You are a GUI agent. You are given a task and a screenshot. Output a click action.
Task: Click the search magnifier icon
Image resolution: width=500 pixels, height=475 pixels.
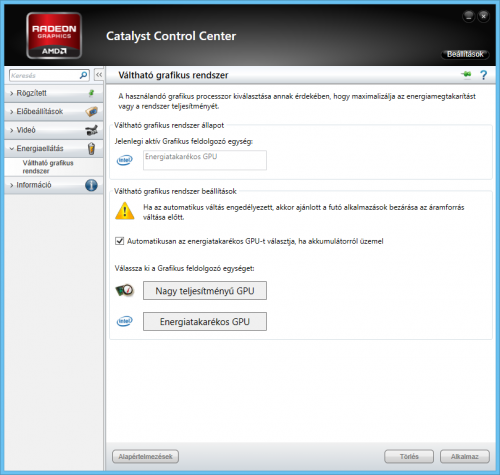(x=83, y=75)
